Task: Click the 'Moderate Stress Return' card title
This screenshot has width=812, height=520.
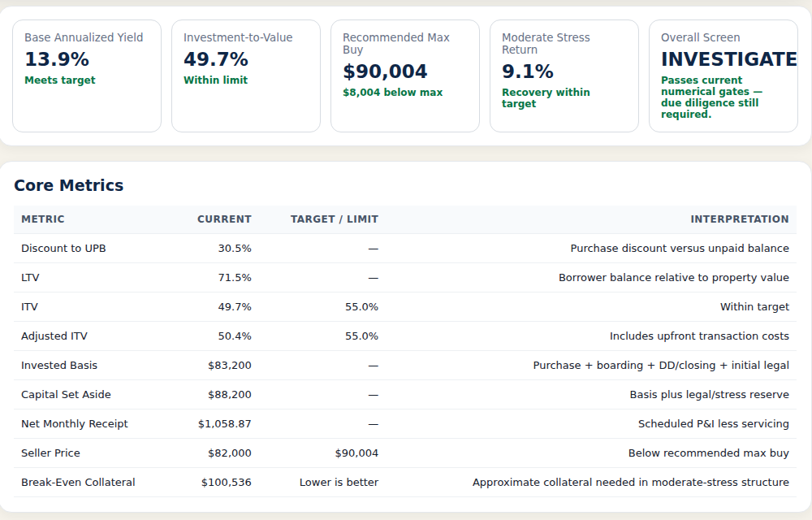Action: coord(546,44)
